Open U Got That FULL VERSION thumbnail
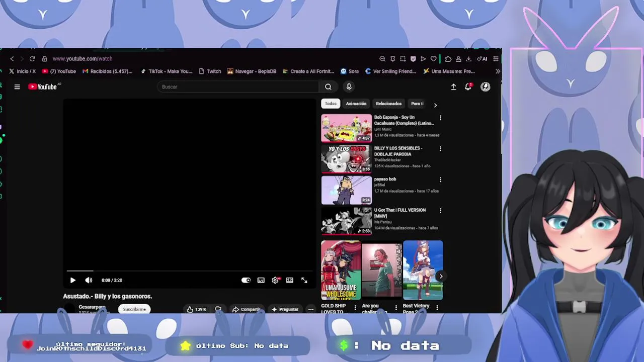The width and height of the screenshot is (644, 362). click(347, 221)
